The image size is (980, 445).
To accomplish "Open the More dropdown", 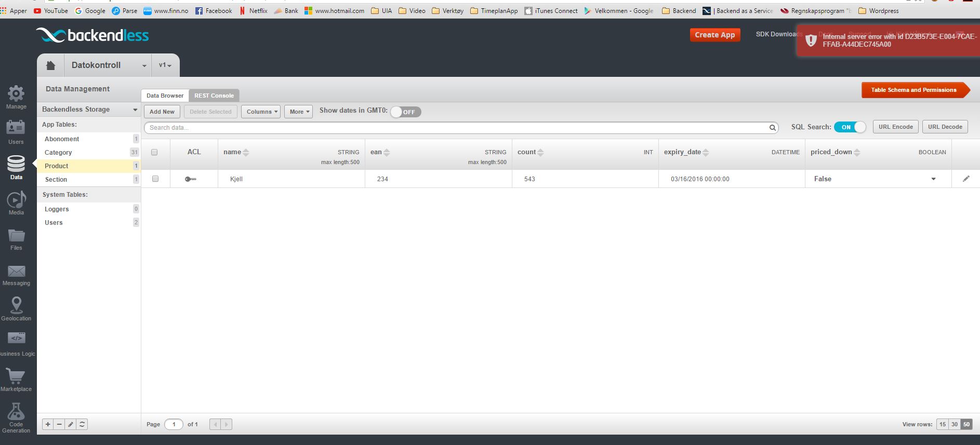I will pyautogui.click(x=298, y=112).
